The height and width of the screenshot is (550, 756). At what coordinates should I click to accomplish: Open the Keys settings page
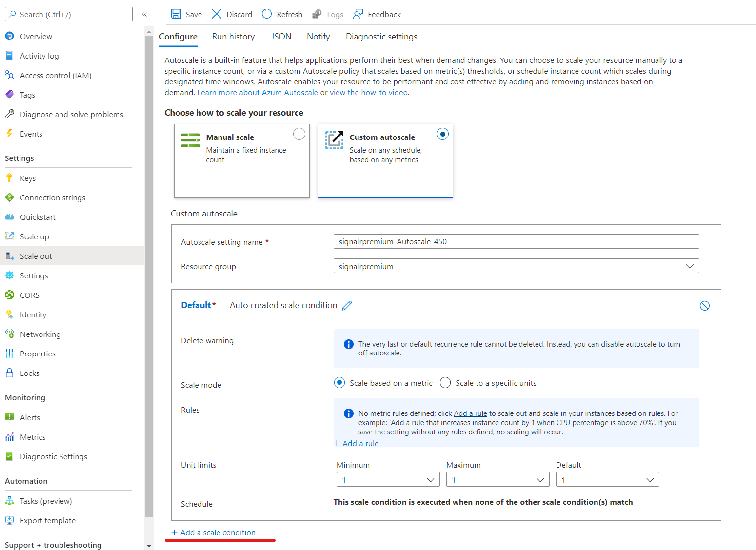pos(27,177)
